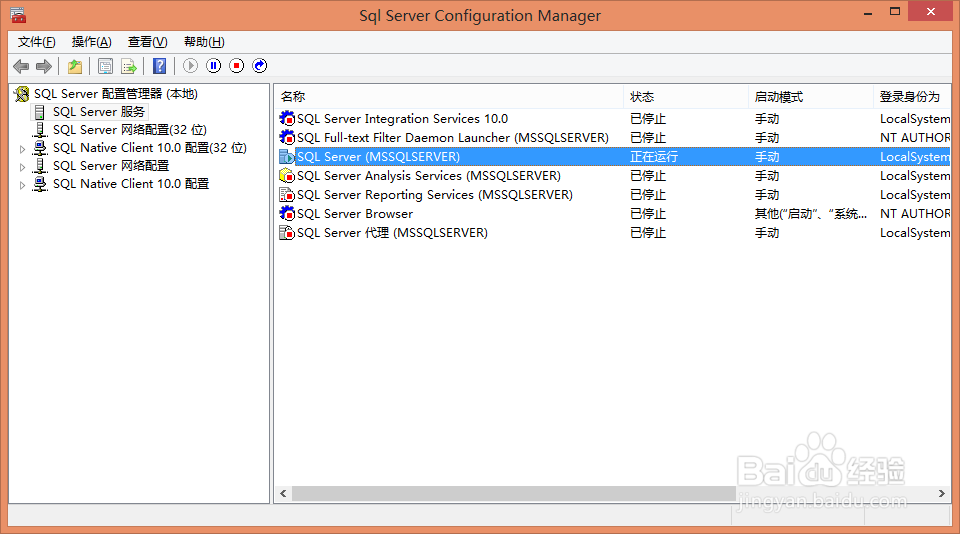Click the Full-text Filter Daemon Launcher icon
Viewport: 960px width, 534px height.
tap(287, 137)
